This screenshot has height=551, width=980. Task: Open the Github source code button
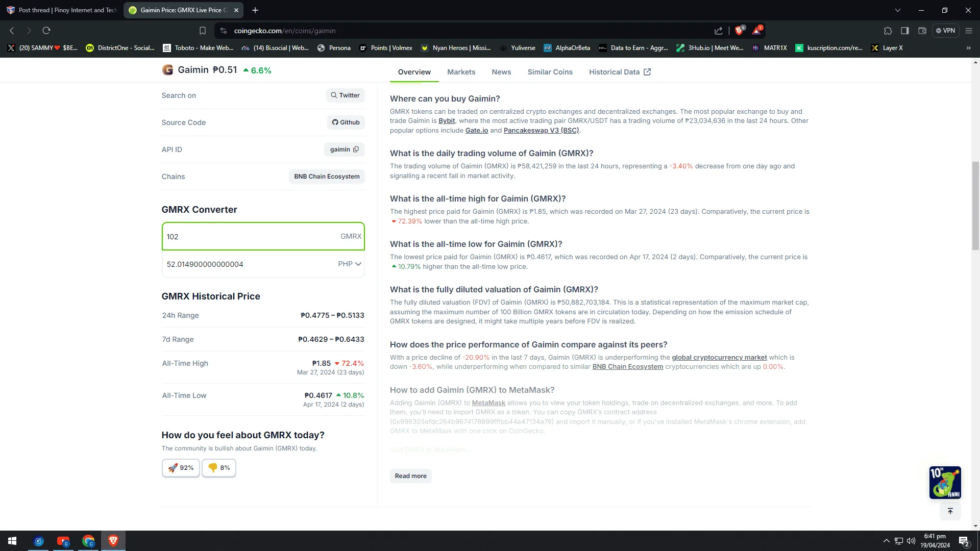(346, 122)
